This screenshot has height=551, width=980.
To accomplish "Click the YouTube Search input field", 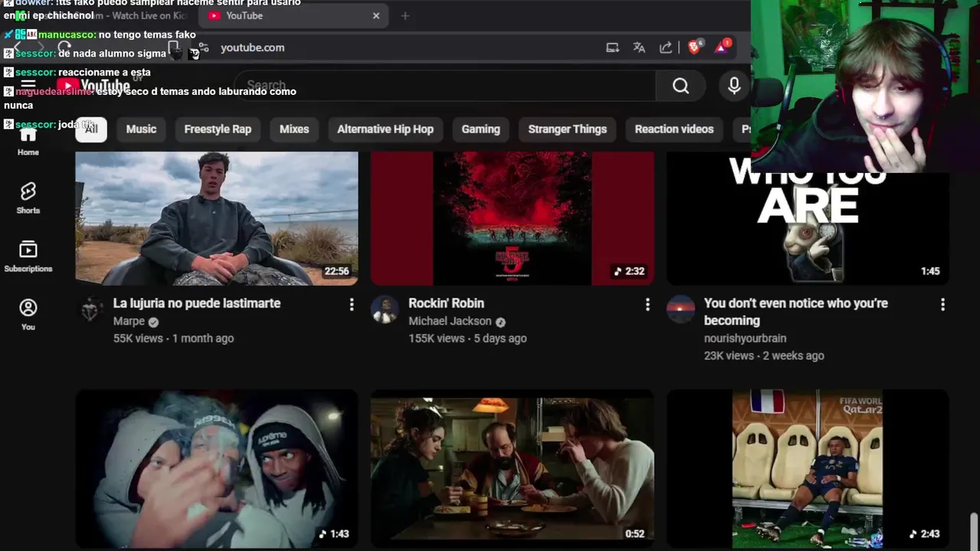I will point(445,86).
